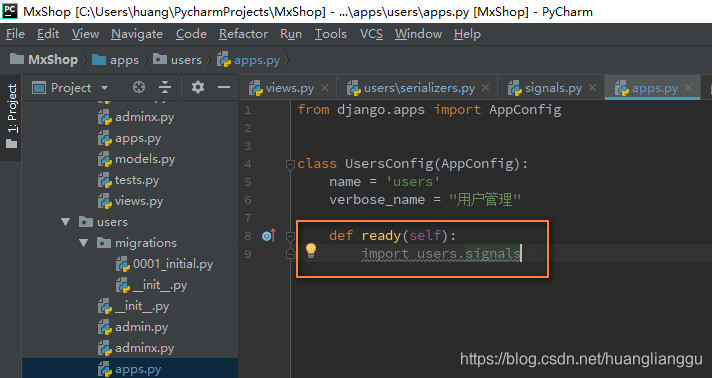712x378 pixels.
Task: Close the apps.py tab
Action: 689,88
